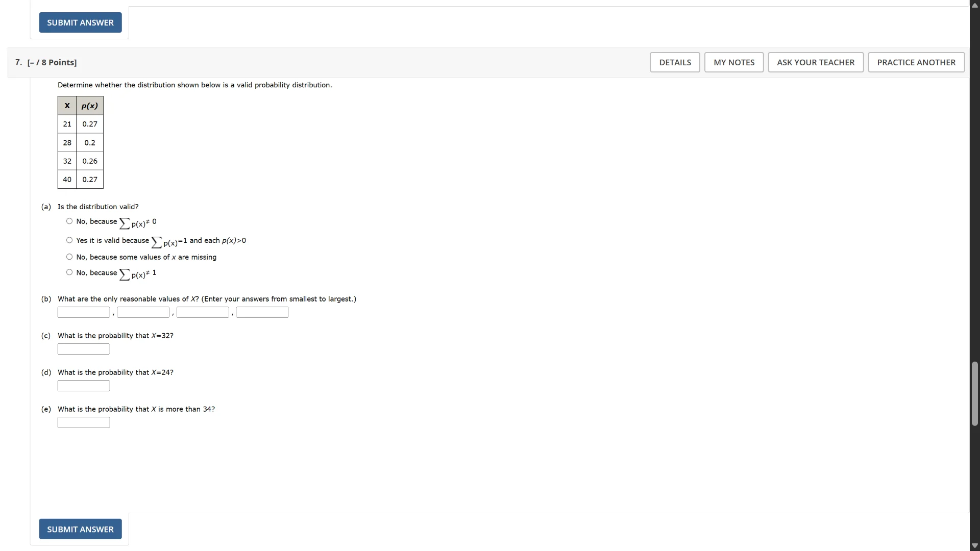Click PRACTICE ANOTHER button
The height and width of the screenshot is (551, 980).
pyautogui.click(x=916, y=62)
